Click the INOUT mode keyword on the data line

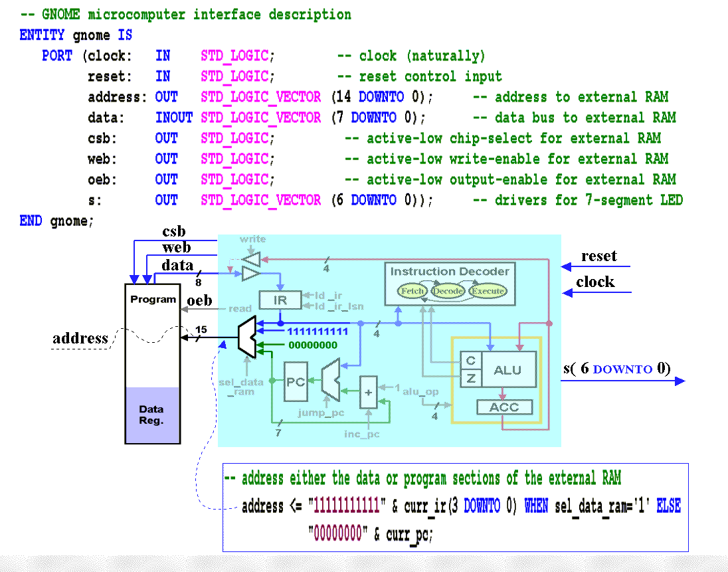click(173, 118)
